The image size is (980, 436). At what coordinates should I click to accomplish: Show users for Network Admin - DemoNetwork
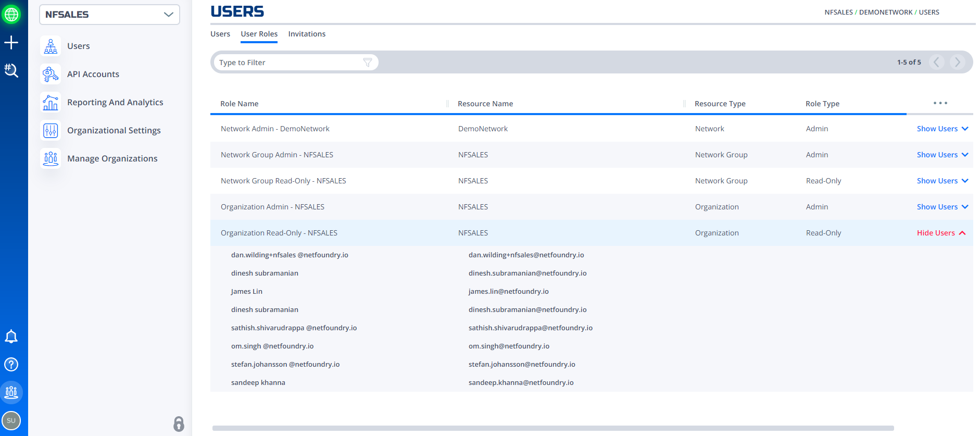943,129
